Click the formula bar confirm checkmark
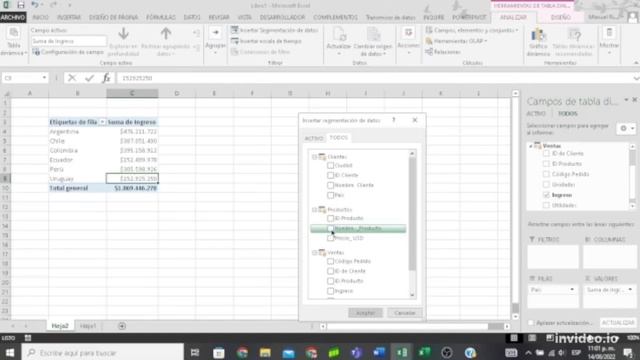This screenshot has width=640, height=360. click(x=89, y=78)
